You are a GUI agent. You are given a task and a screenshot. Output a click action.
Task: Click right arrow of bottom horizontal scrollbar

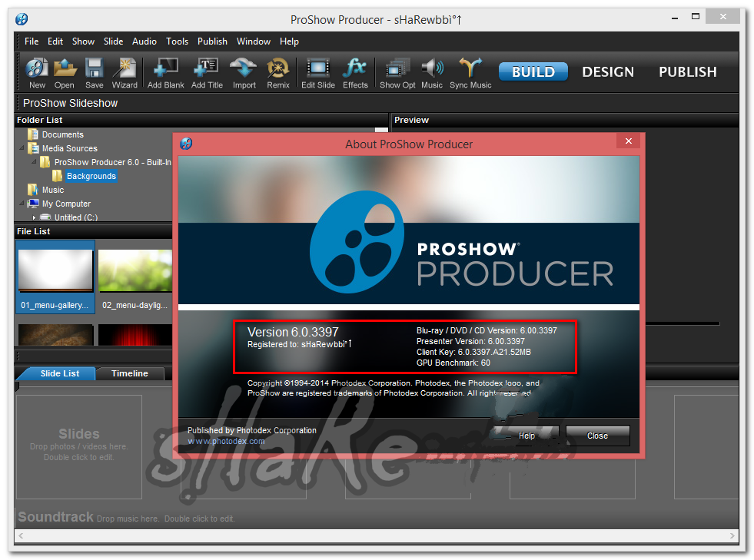click(732, 535)
